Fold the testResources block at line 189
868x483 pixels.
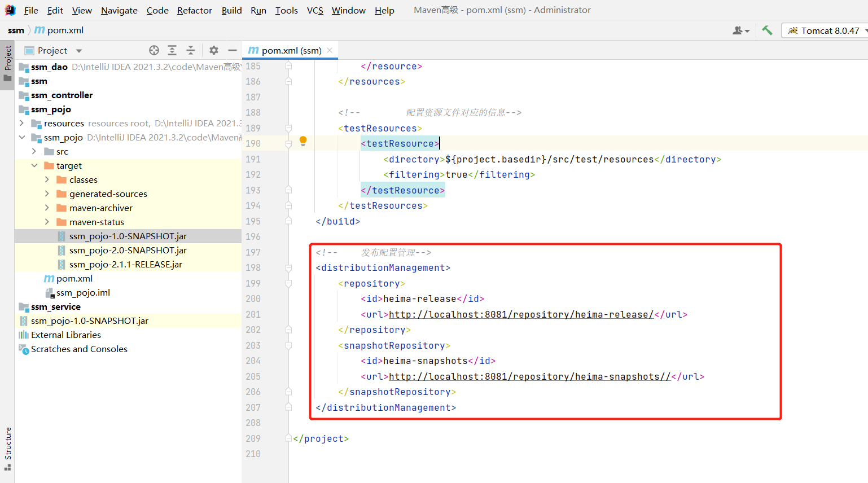coord(288,128)
